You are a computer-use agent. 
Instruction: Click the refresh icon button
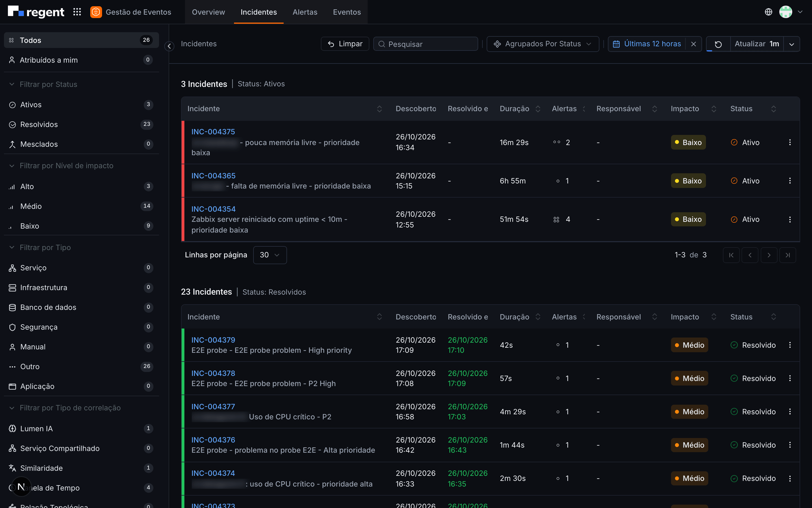718,44
